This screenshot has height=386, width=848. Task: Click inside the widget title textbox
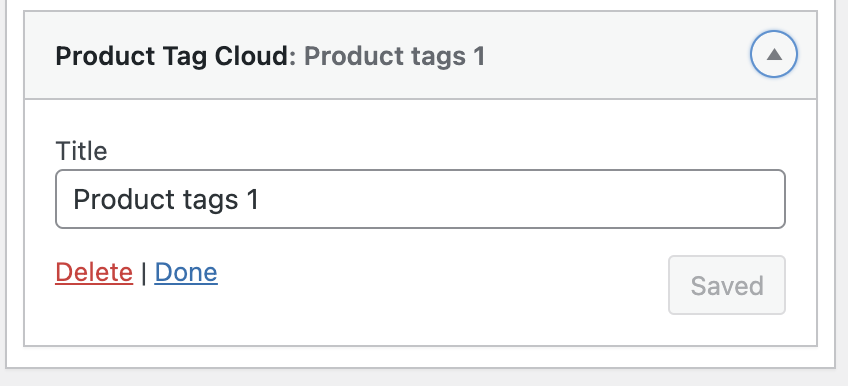point(420,199)
